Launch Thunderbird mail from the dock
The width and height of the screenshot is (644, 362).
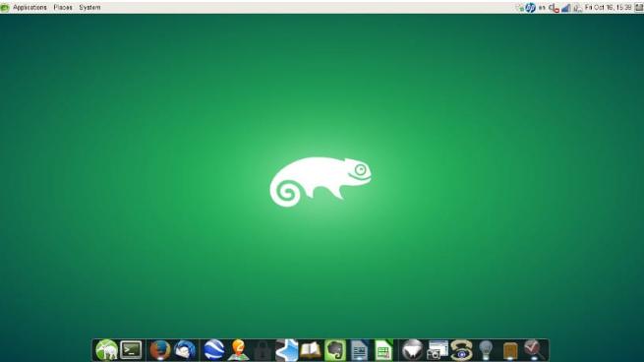pos(185,350)
